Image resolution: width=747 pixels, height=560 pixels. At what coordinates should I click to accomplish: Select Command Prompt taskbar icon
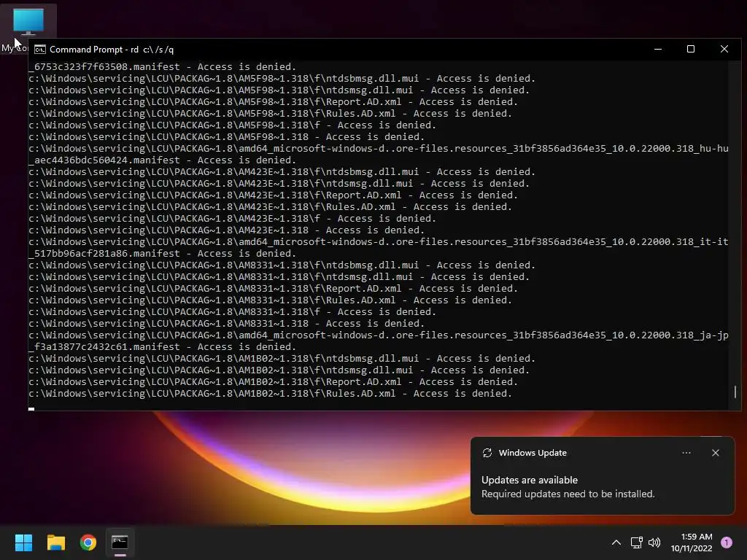[120, 542]
